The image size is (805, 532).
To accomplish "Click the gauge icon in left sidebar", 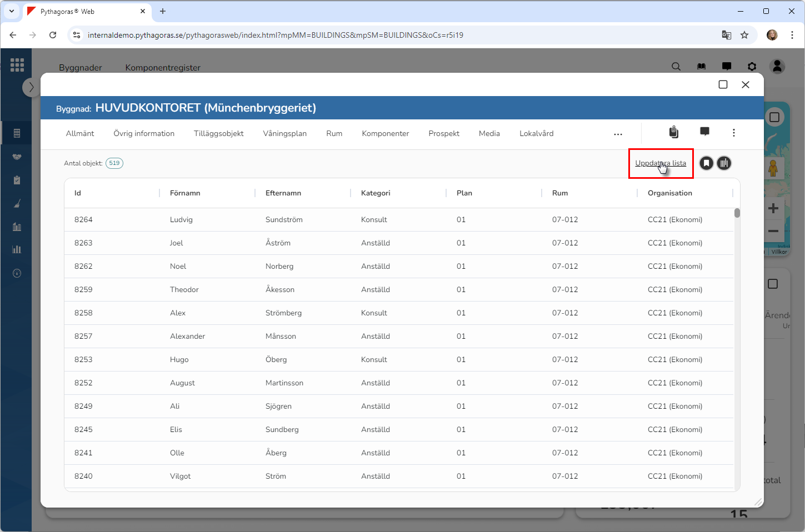I will click(17, 273).
